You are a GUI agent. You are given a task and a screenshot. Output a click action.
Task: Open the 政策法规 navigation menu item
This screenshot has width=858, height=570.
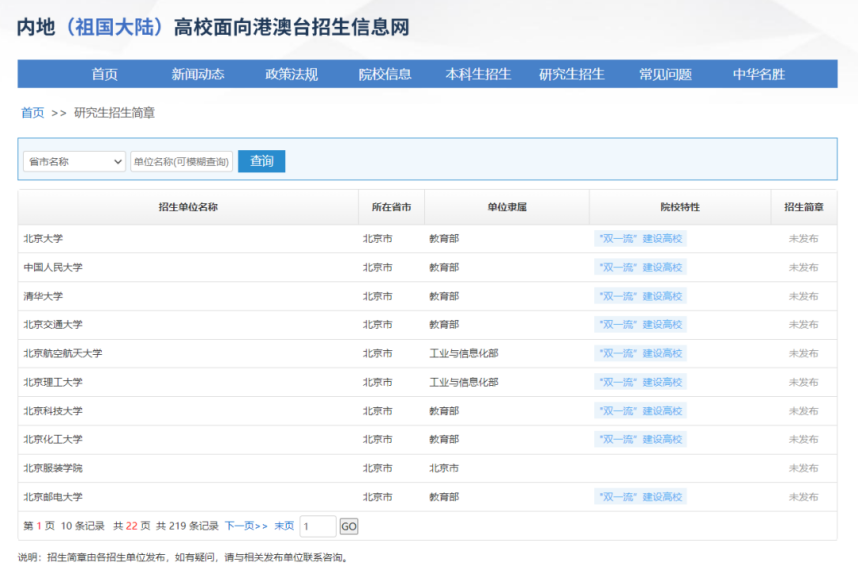click(x=292, y=74)
